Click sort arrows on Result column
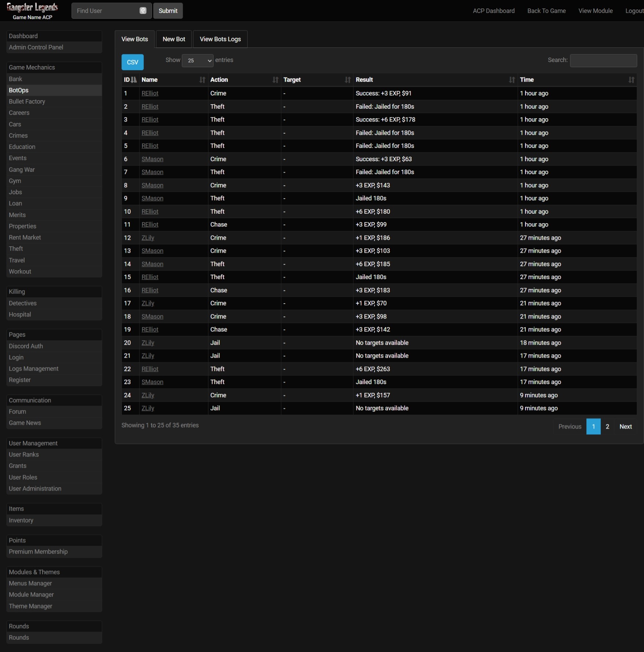 pyautogui.click(x=512, y=80)
